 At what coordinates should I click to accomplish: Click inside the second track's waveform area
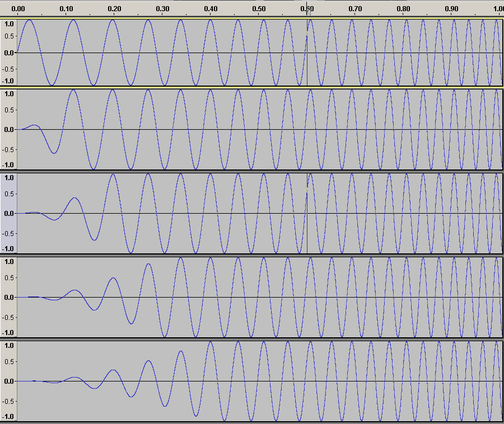coord(260,129)
